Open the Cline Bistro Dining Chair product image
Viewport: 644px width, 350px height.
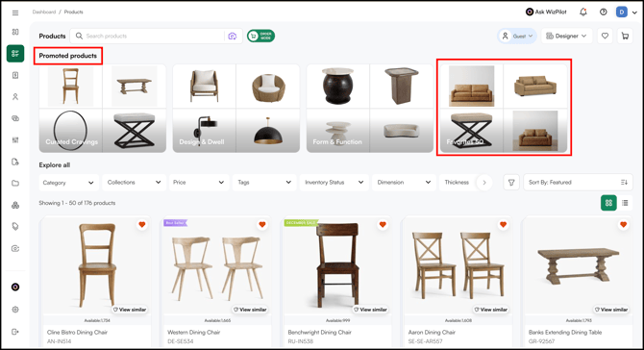tap(97, 265)
